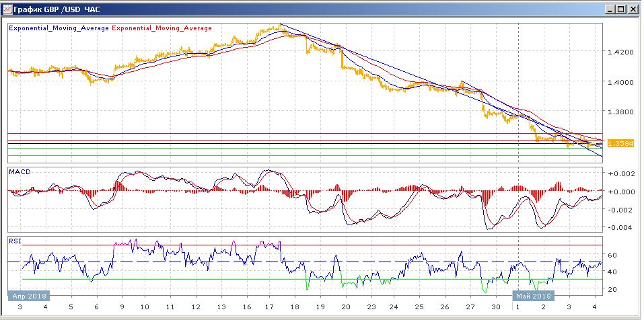Click the RSI 20 scale label

coord(612,289)
